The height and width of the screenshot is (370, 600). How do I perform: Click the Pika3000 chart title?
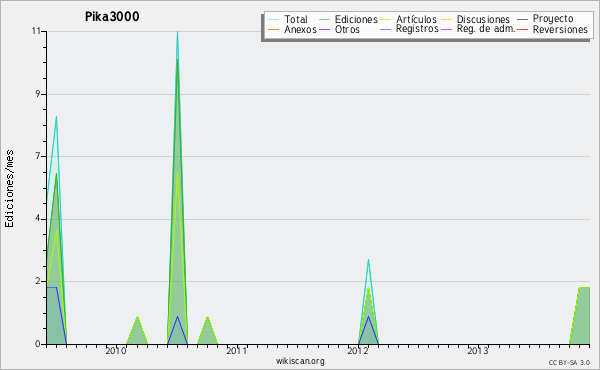click(x=112, y=17)
